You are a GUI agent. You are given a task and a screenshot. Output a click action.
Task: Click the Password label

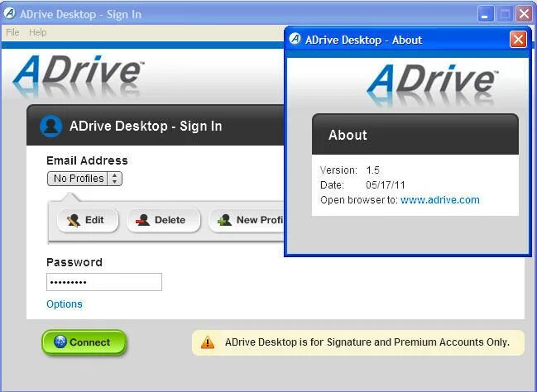(74, 262)
